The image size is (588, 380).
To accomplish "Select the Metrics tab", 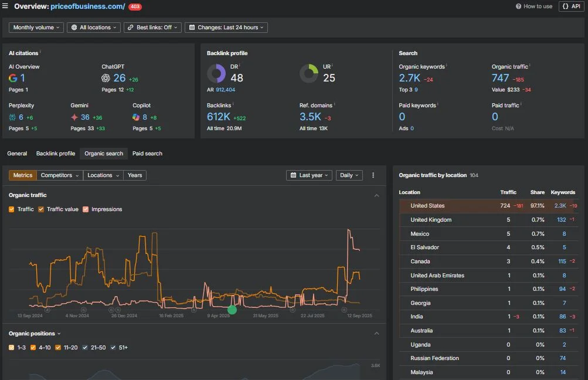I will pyautogui.click(x=23, y=175).
